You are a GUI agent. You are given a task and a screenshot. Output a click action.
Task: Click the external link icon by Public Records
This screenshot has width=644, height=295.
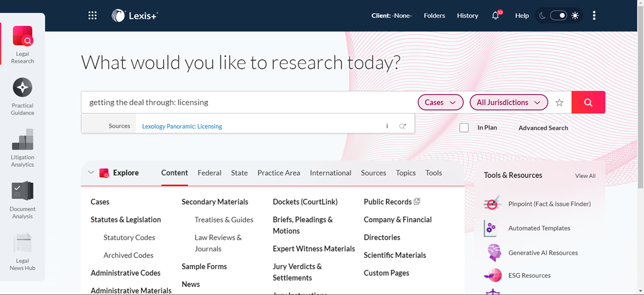[417, 201]
